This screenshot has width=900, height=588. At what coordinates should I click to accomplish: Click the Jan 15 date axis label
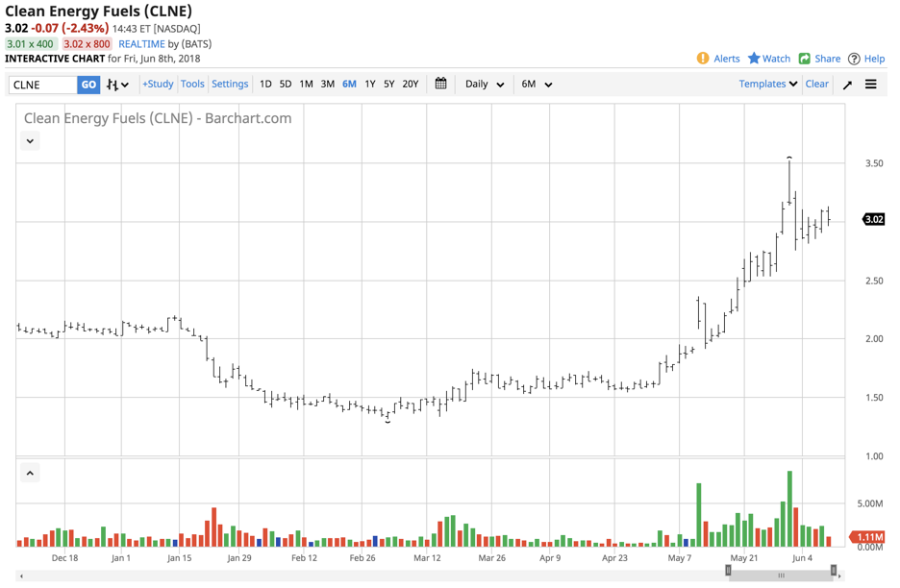click(179, 557)
